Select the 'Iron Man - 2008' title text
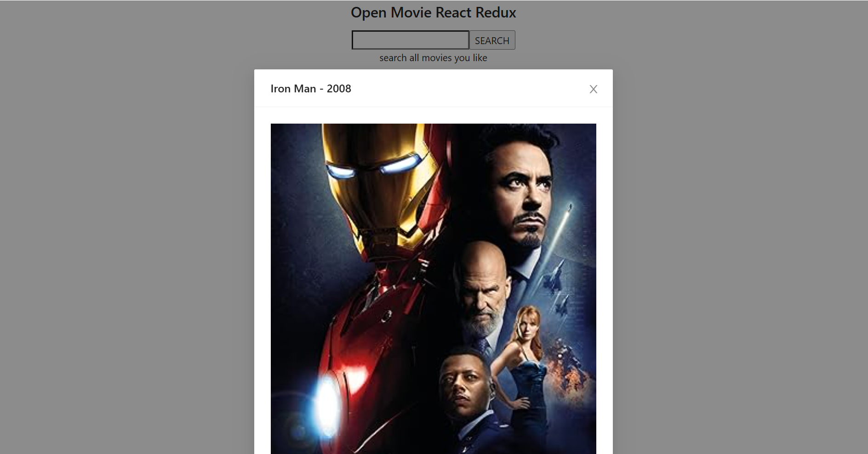Screen dimensions: 868x454 (x=311, y=89)
